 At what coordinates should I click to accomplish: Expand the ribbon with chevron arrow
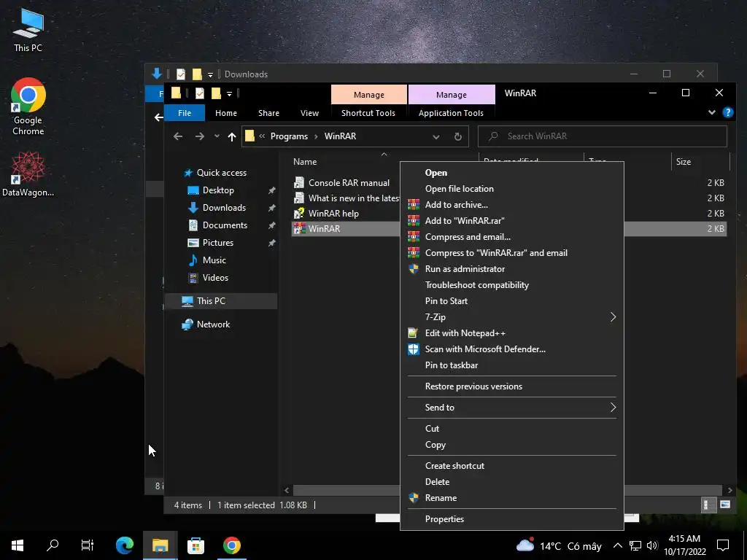tap(711, 112)
